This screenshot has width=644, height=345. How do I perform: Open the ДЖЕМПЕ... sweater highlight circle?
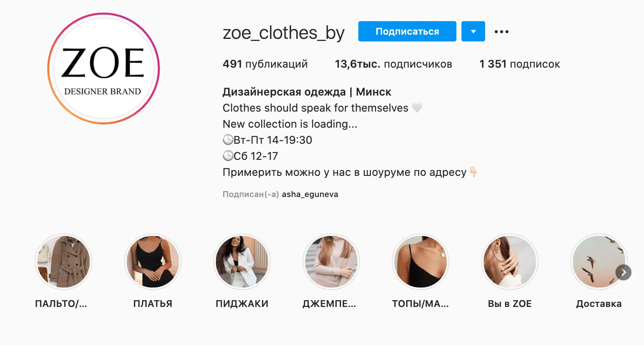point(331,262)
